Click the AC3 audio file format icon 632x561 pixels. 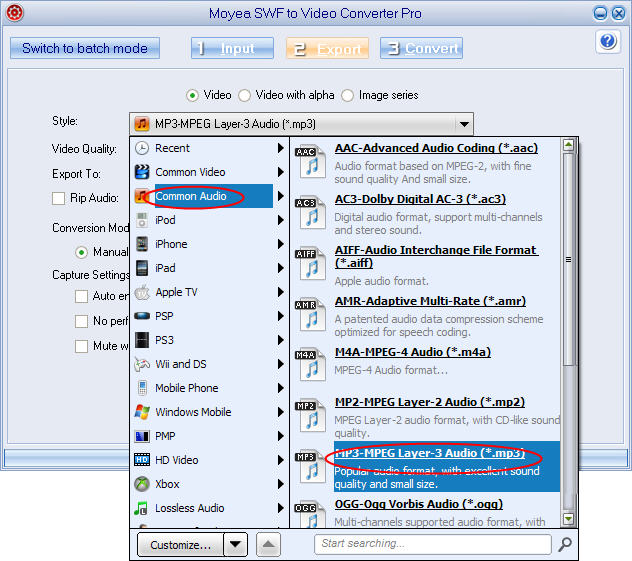point(310,213)
